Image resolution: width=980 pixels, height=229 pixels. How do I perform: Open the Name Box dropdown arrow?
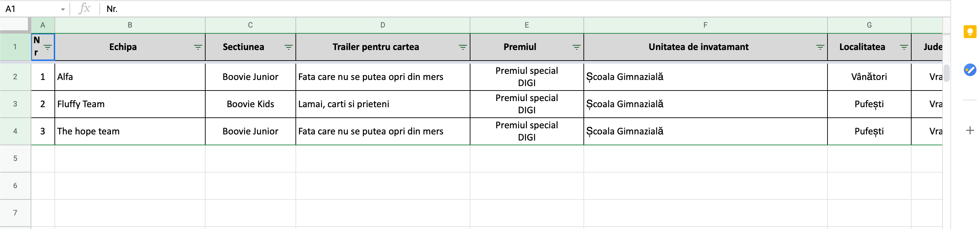tap(63, 9)
